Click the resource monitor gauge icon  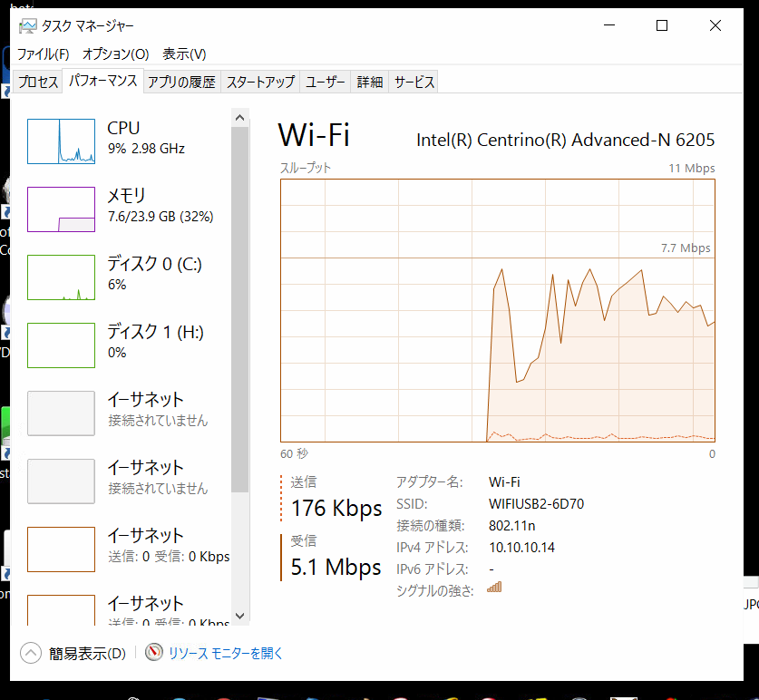pos(153,652)
